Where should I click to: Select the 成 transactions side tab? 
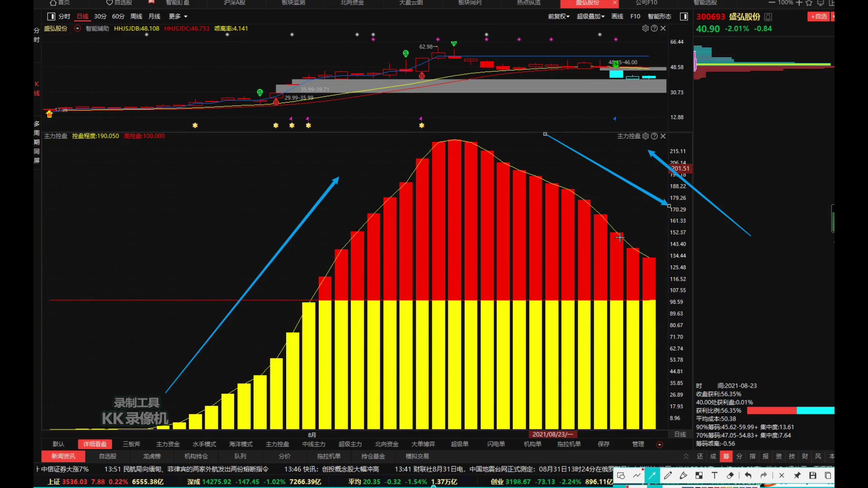[713, 456]
